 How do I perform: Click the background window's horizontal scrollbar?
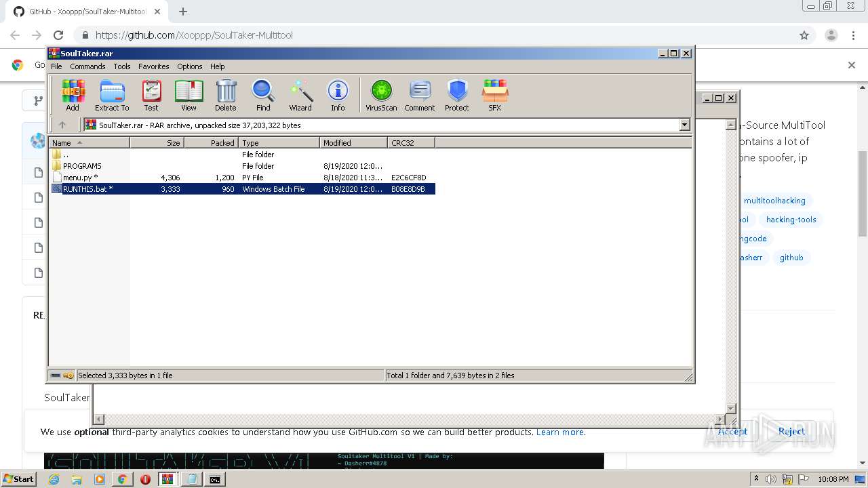[411, 420]
